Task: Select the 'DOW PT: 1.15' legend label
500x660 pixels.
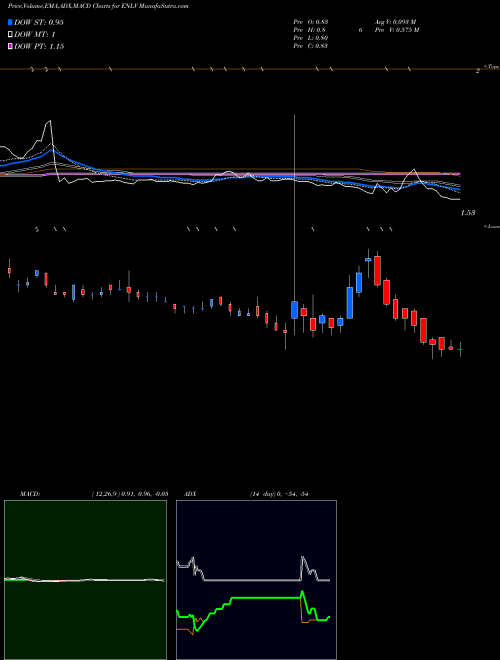Action: coord(39,47)
